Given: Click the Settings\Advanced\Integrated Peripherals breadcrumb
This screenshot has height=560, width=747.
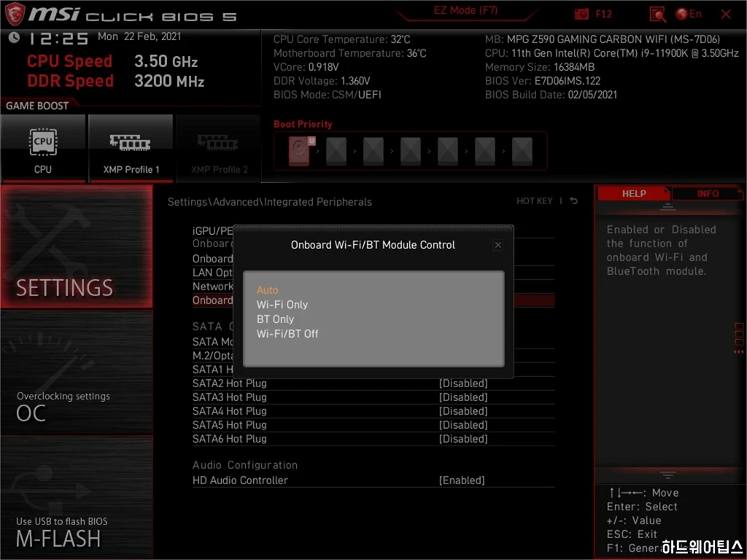Looking at the screenshot, I should pos(270,202).
